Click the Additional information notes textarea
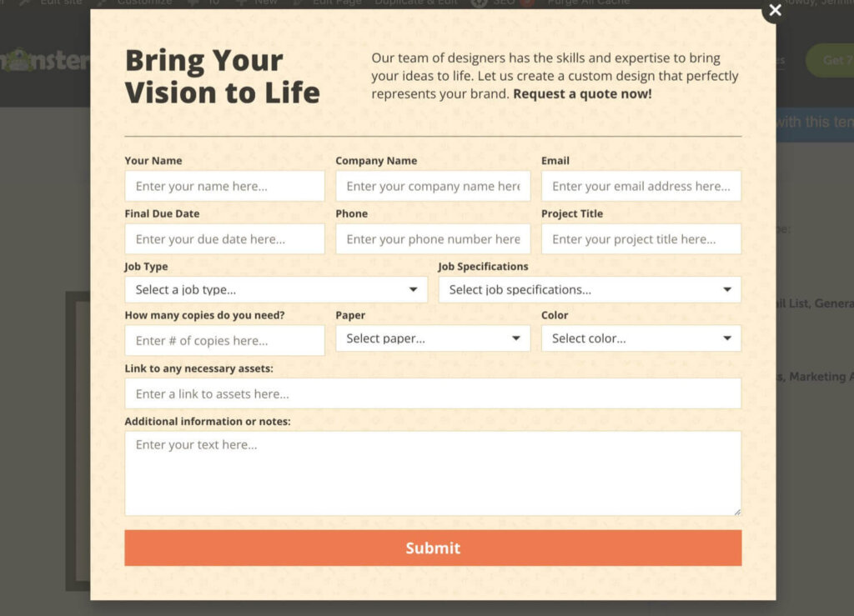 click(433, 471)
